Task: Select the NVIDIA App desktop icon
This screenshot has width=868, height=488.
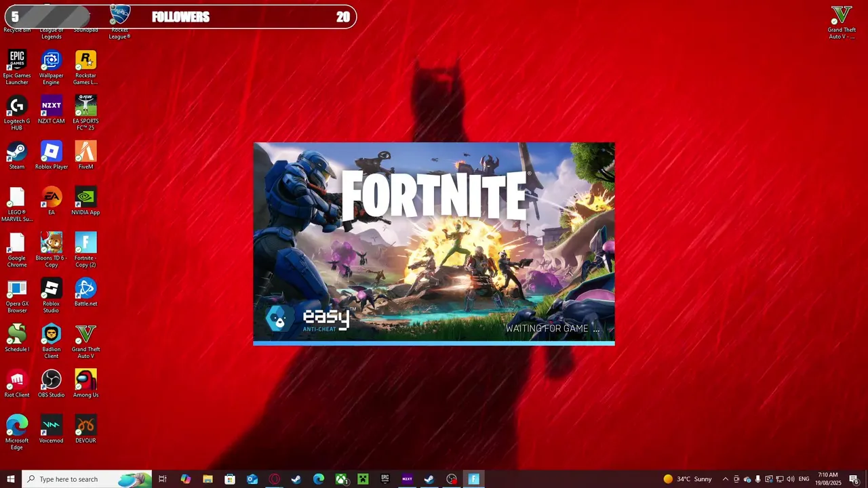Action: click(x=85, y=201)
